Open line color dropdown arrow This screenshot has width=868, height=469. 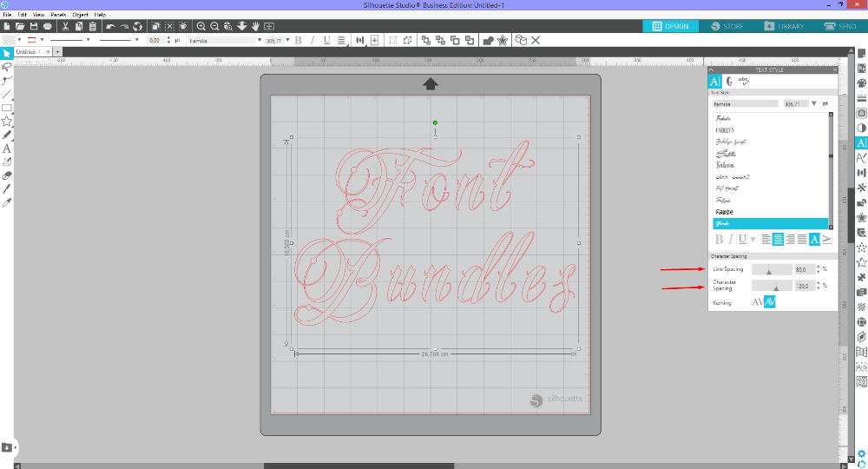(42, 40)
